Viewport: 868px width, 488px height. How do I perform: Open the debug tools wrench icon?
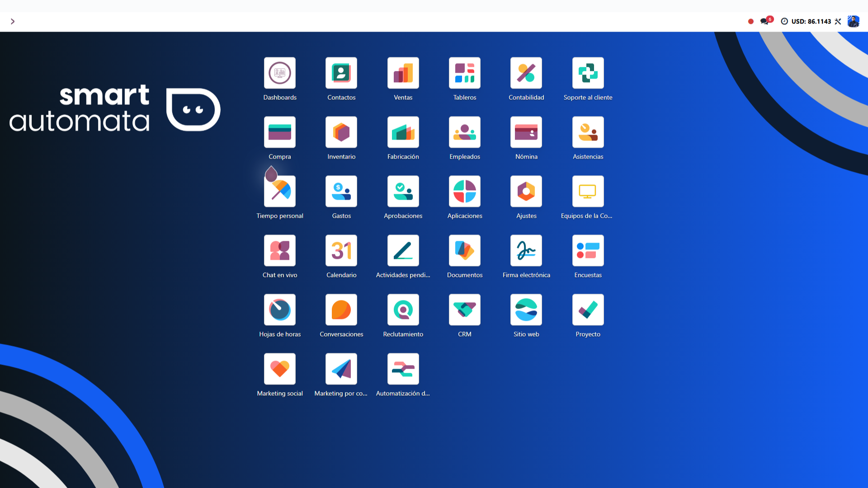pyautogui.click(x=838, y=21)
